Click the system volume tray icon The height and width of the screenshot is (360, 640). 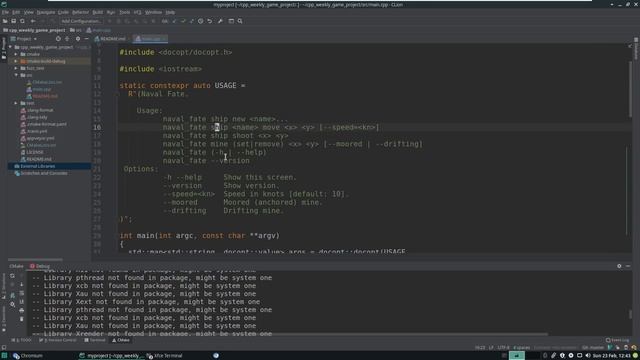pyautogui.click(x=588, y=356)
